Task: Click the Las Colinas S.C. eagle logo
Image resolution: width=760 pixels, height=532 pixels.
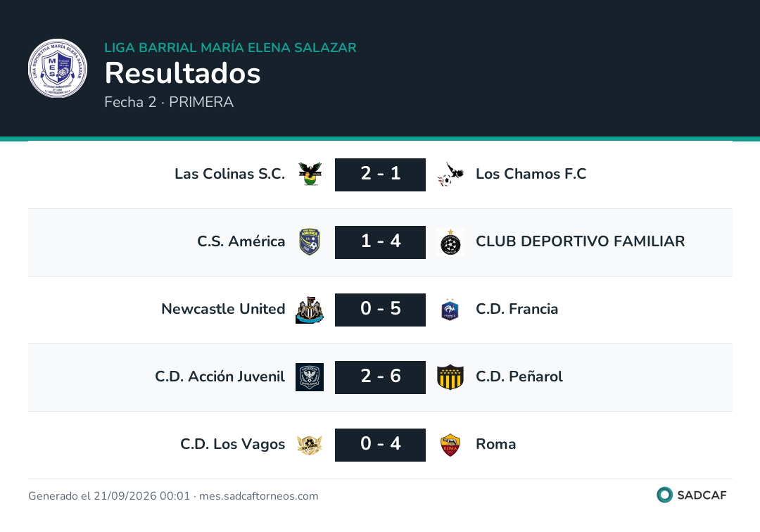Action: click(310, 174)
